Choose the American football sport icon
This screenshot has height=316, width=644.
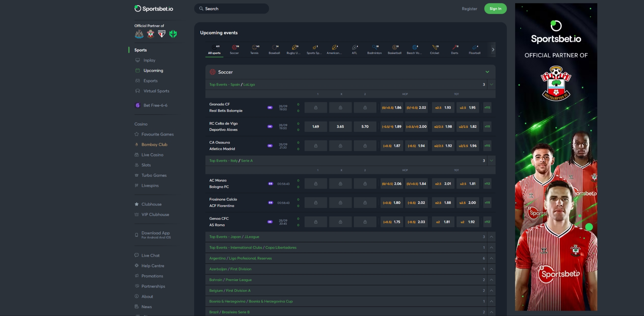[x=334, y=49]
